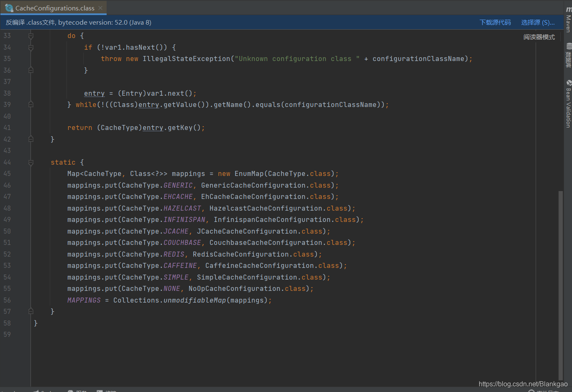Click the 选择源 (S)... link
572x392 pixels.
[x=538, y=23]
